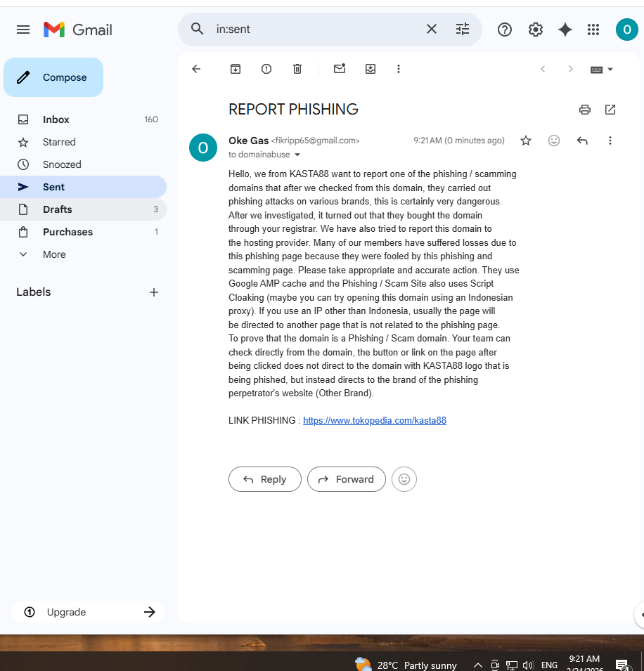Open toolbar More options menu
The height and width of the screenshot is (671, 644).
click(x=399, y=69)
